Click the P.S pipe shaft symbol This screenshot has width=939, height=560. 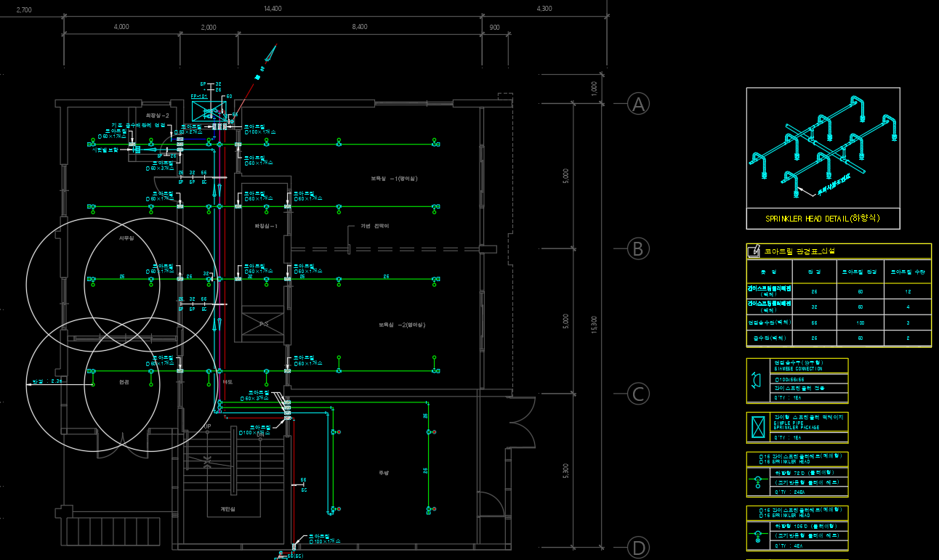click(263, 324)
